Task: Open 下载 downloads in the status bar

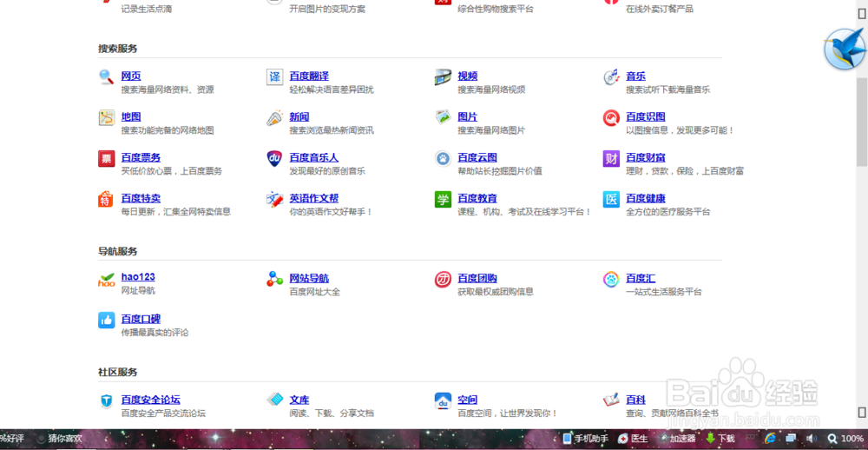Action: (720, 439)
